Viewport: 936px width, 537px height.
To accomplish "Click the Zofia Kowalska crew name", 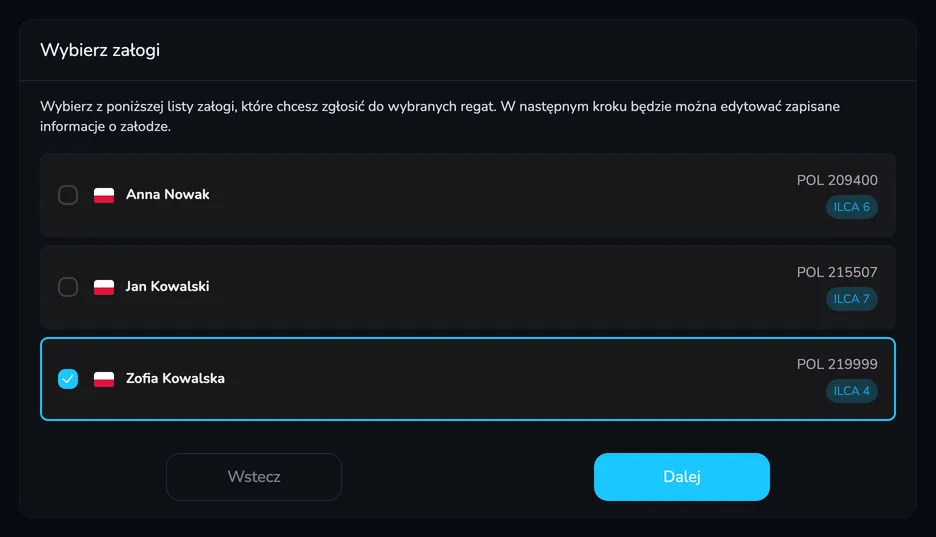I will [x=176, y=378].
